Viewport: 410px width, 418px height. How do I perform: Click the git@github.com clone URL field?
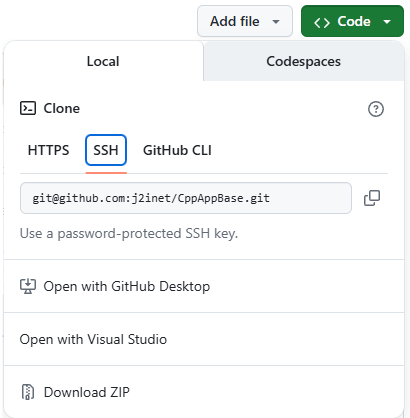point(186,198)
